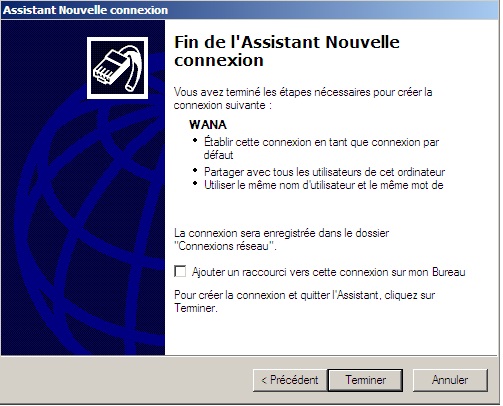Click the "Pour créer la connexion" instruction text
The image size is (503, 406).
(x=305, y=301)
